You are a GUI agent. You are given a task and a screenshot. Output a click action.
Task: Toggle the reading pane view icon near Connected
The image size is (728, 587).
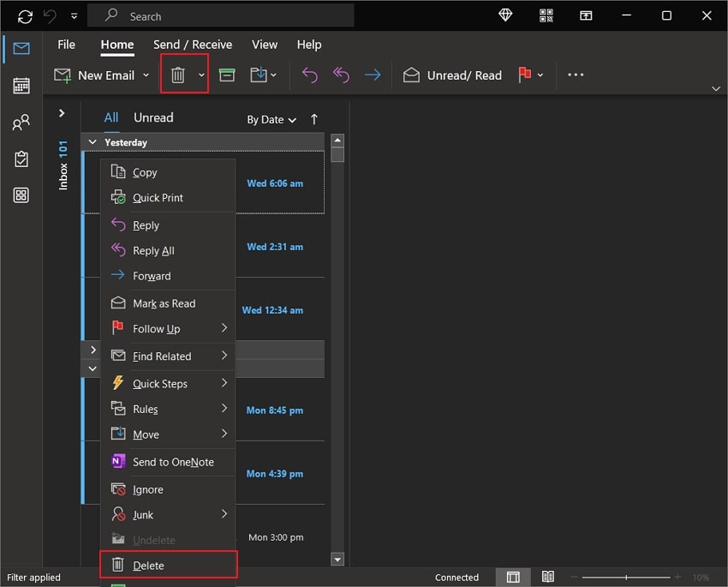(x=548, y=577)
